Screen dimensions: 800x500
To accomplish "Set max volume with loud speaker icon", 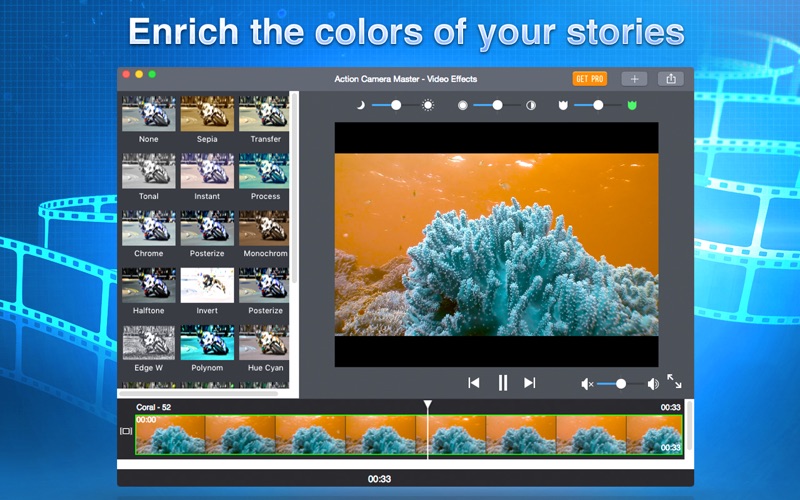I will coord(653,384).
